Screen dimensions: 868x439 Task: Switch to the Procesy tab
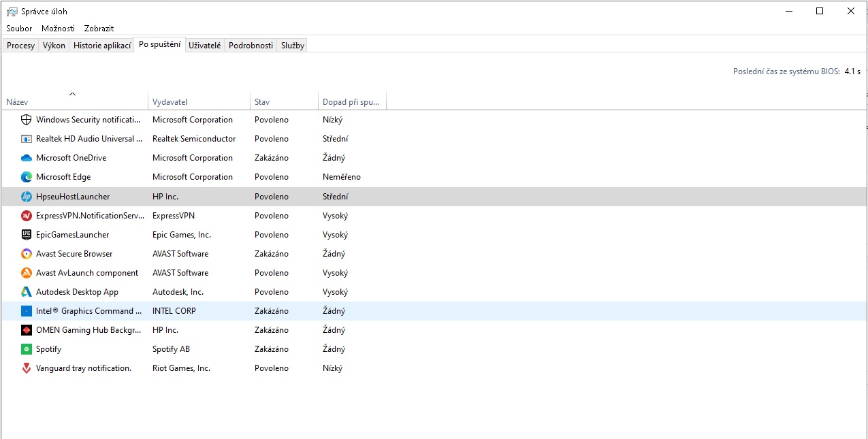tap(20, 46)
